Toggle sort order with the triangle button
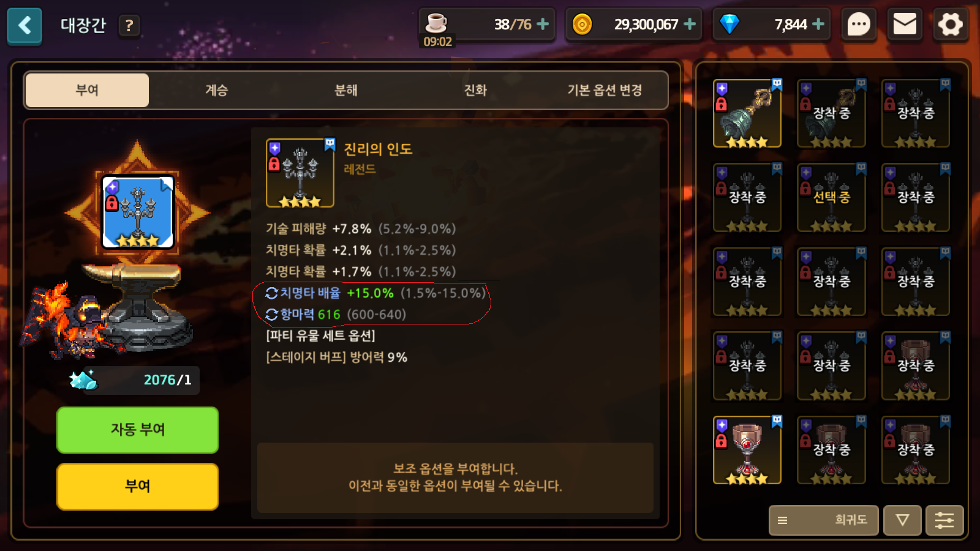Viewport: 980px width, 551px height. point(902,520)
